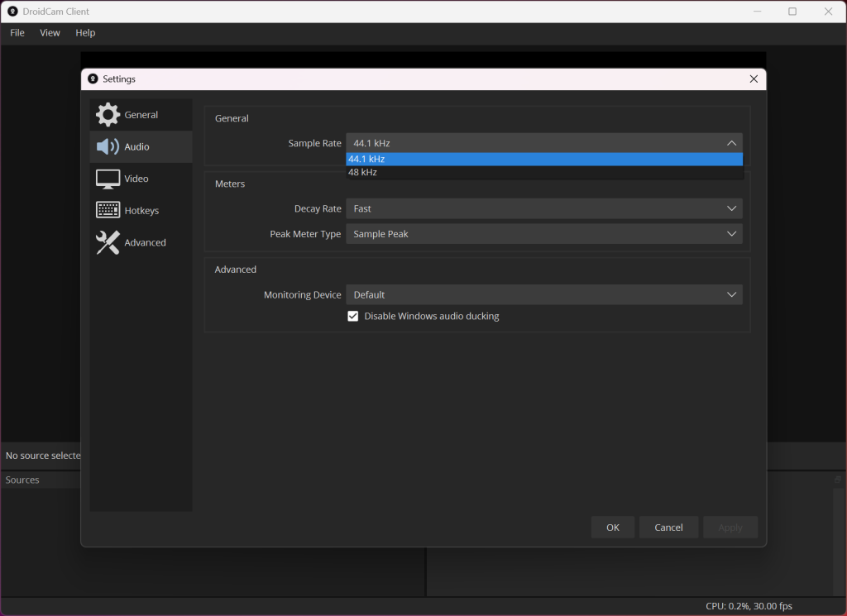Choose 44.1 kHz from the sample rate list
This screenshot has width=847, height=616.
pos(544,159)
